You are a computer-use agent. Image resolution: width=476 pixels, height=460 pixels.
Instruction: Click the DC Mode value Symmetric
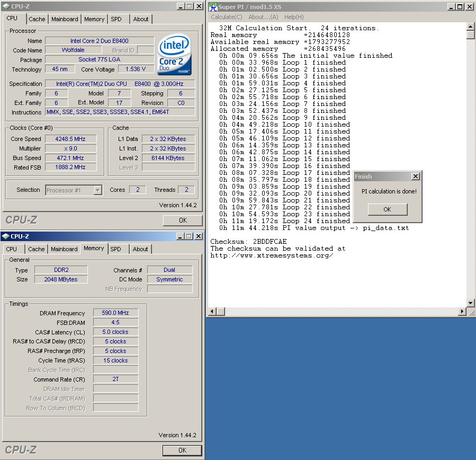pos(169,279)
